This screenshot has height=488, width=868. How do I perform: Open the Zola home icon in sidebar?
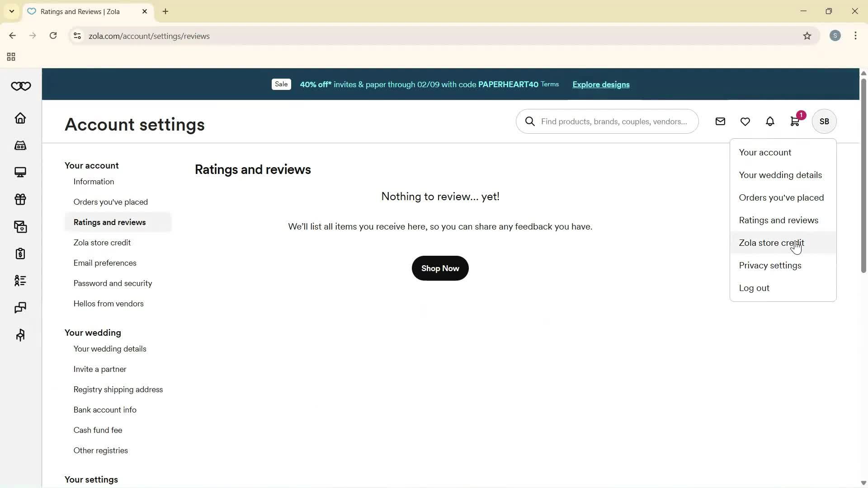pos(20,118)
